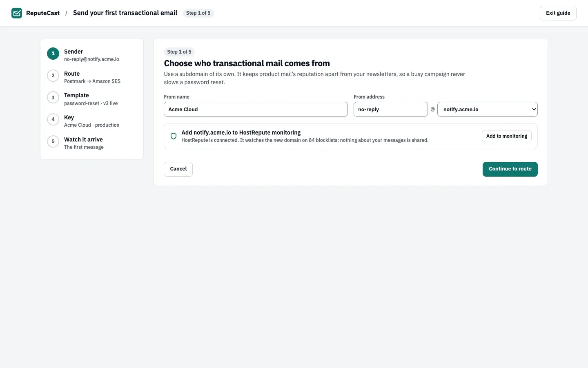Click the 'From name' label

click(x=177, y=97)
